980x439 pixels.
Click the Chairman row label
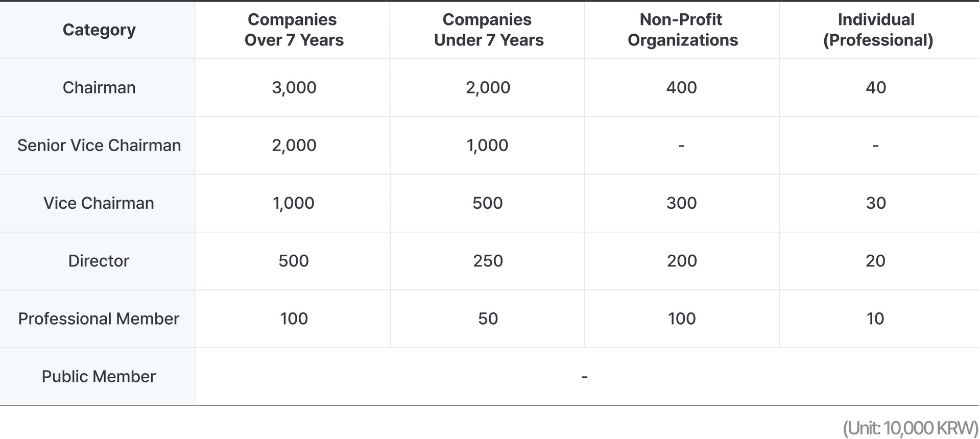tap(99, 88)
